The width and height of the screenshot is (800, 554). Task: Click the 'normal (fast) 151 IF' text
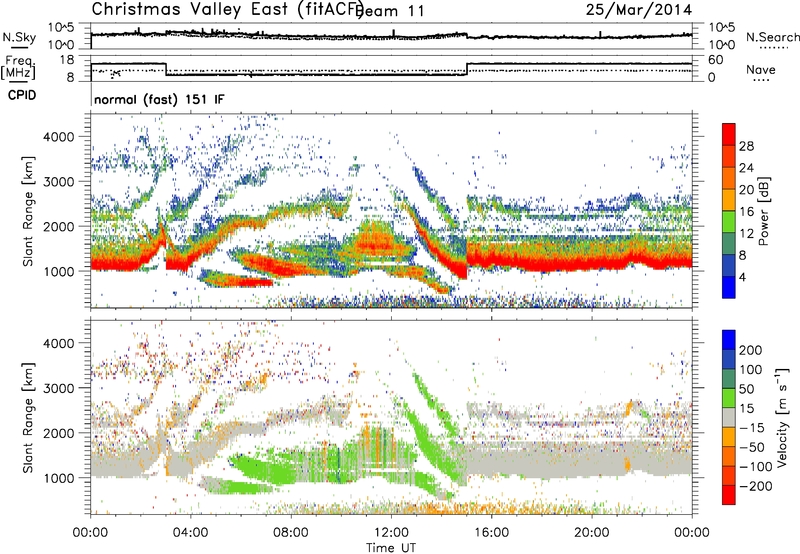159,99
